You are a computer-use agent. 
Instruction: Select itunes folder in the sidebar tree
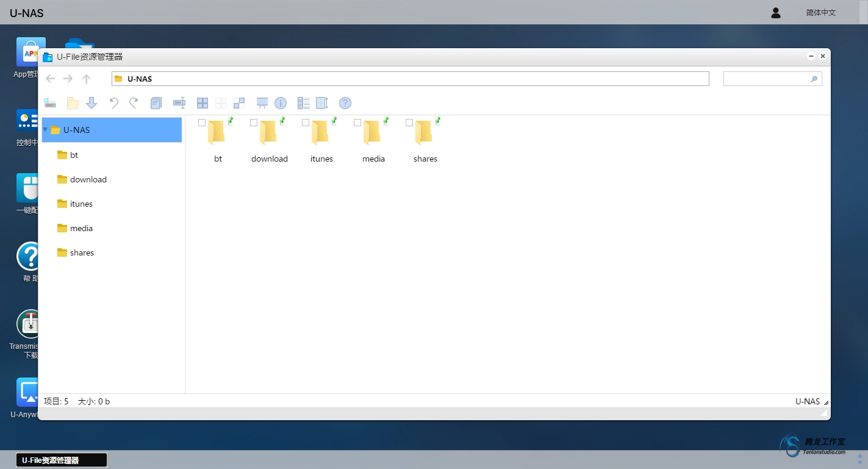coord(81,204)
